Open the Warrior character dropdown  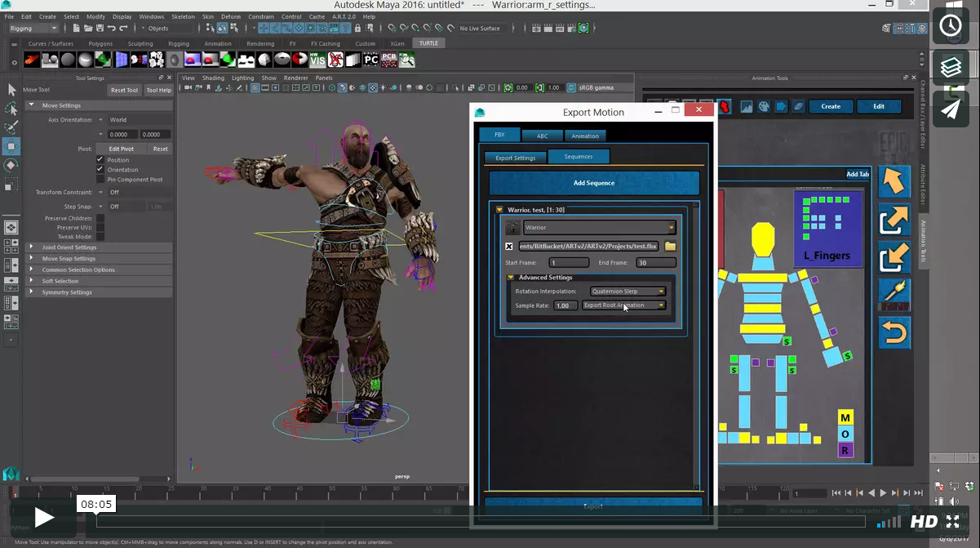point(600,228)
